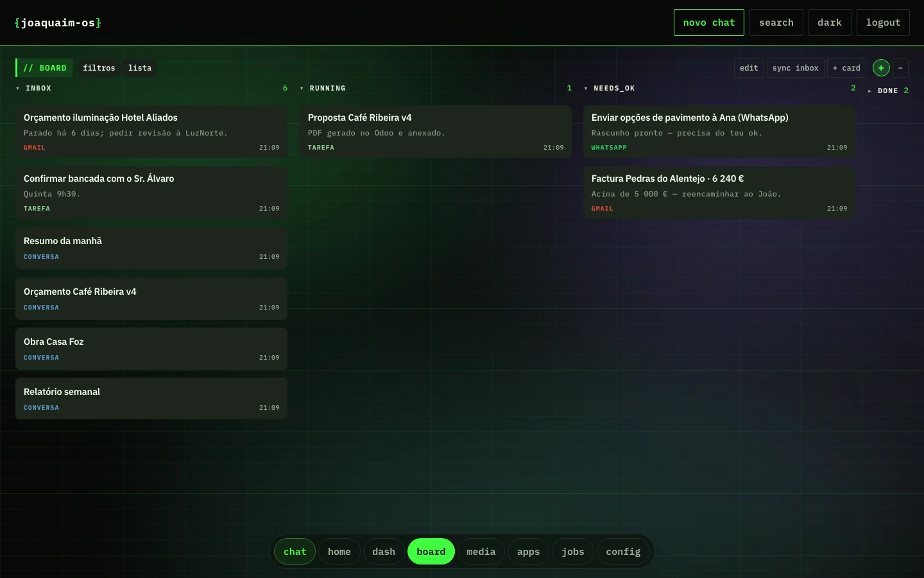Select the // BOARD view tab
This screenshot has width=924, height=578.
tap(44, 68)
